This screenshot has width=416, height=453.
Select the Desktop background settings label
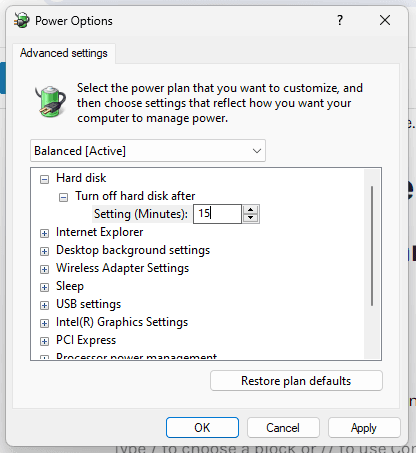(x=133, y=250)
